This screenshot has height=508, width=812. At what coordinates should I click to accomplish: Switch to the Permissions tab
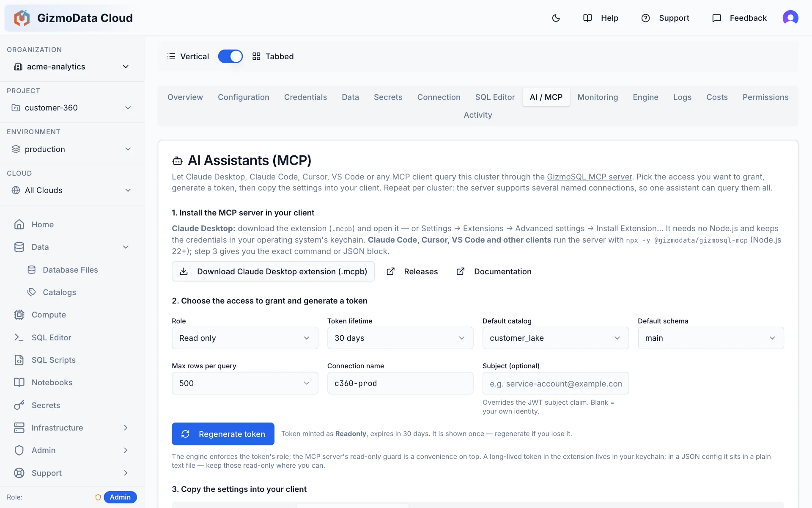(x=765, y=97)
